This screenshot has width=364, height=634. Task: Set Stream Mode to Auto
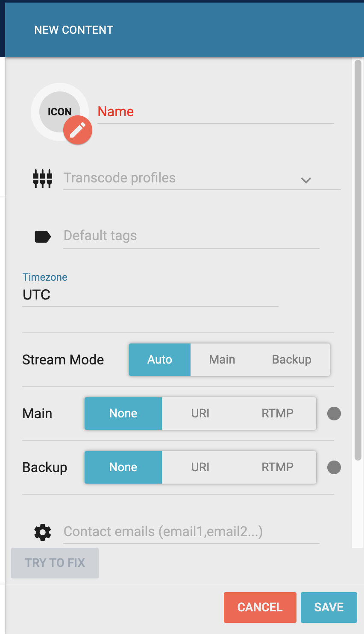[x=160, y=360]
